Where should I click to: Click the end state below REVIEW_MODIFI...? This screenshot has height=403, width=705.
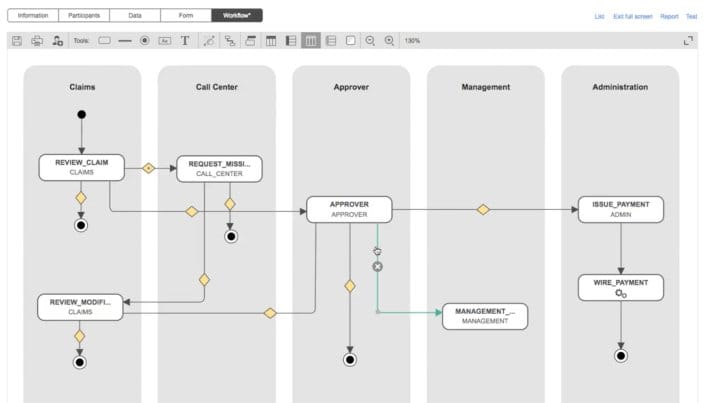point(80,362)
